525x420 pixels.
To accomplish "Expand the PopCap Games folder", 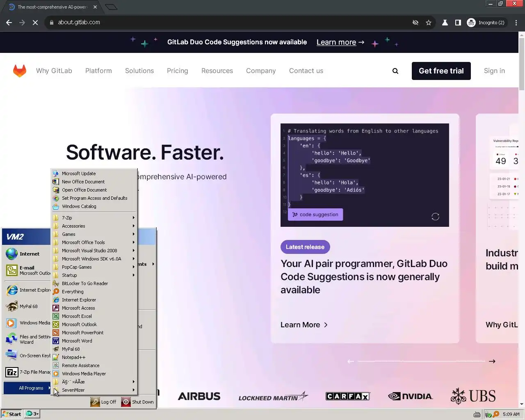I will click(94, 267).
